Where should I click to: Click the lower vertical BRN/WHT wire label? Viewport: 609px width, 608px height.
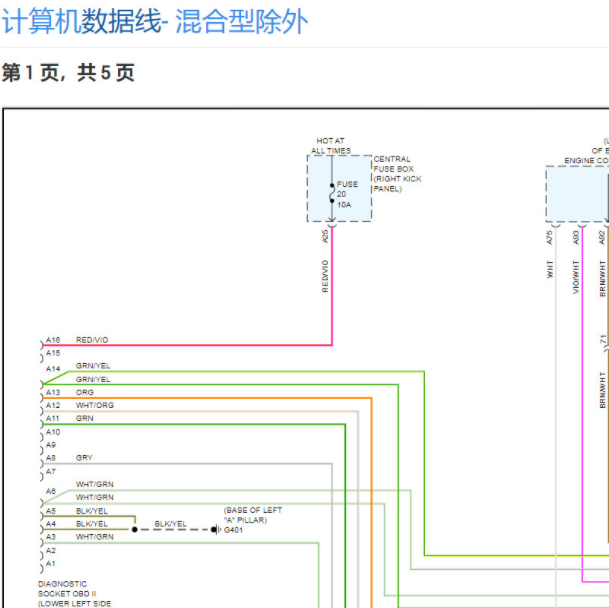(x=602, y=390)
